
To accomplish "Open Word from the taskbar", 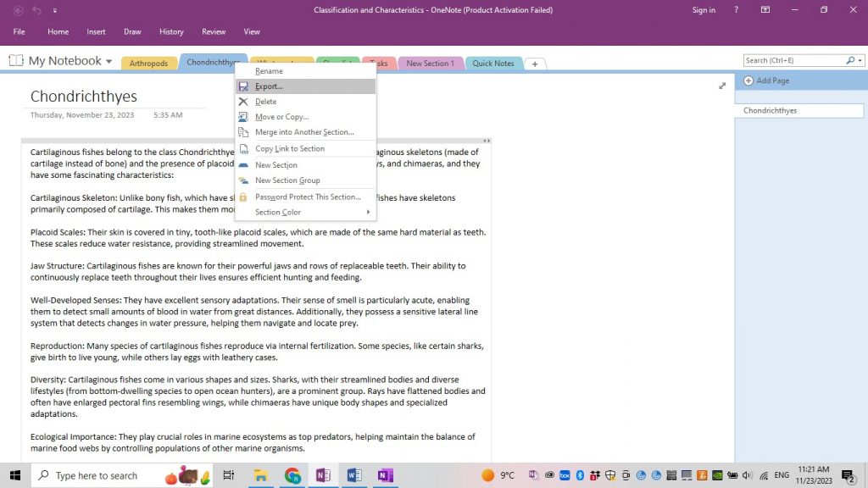I will [353, 475].
